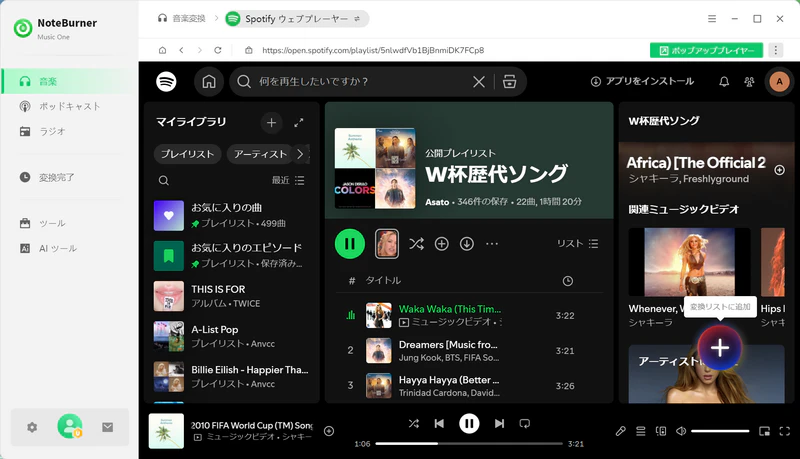
Task: Open lyrics microphone icon in player bar
Action: 620,431
